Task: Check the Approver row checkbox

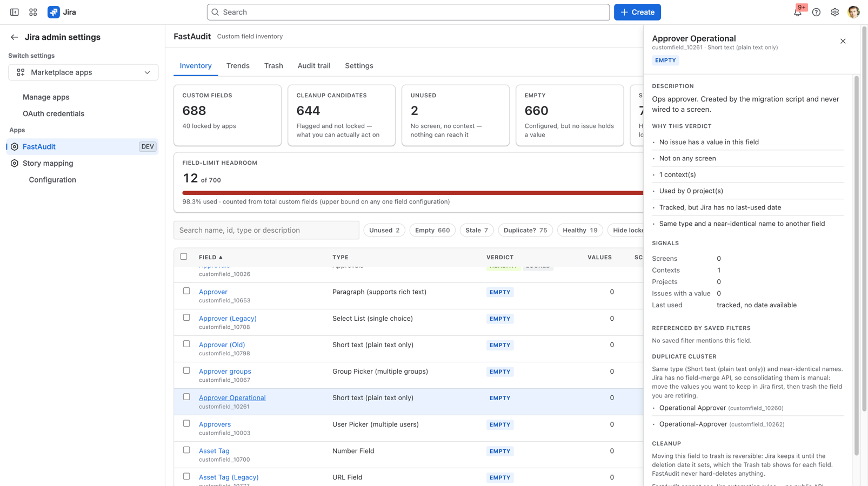Action: tap(186, 291)
